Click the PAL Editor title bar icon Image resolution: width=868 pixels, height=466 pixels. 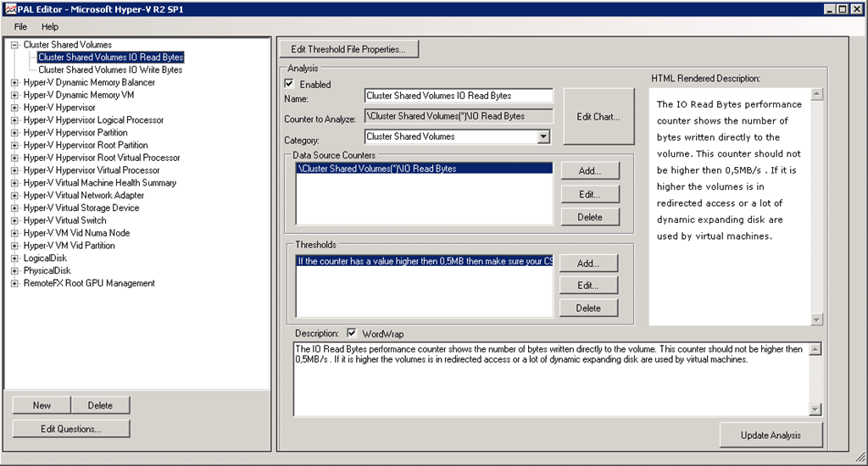point(10,9)
